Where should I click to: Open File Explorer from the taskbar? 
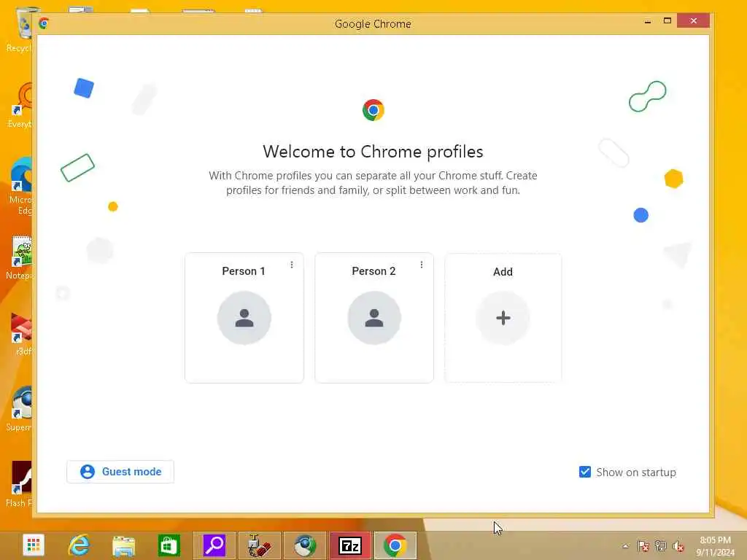(124, 545)
